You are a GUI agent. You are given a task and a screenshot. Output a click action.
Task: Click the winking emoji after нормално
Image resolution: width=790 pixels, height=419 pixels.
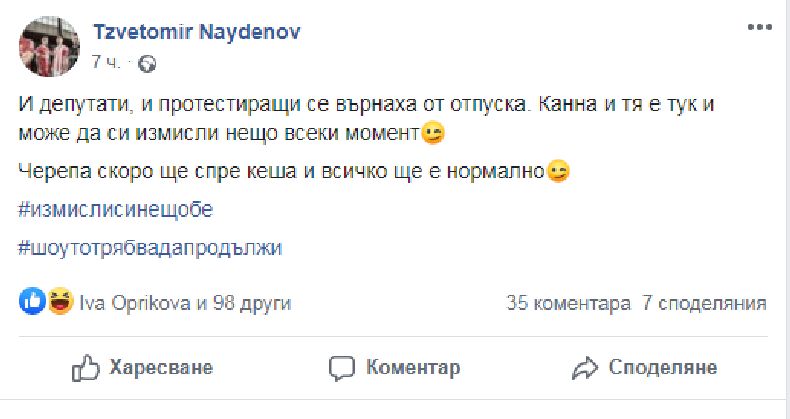click(558, 172)
